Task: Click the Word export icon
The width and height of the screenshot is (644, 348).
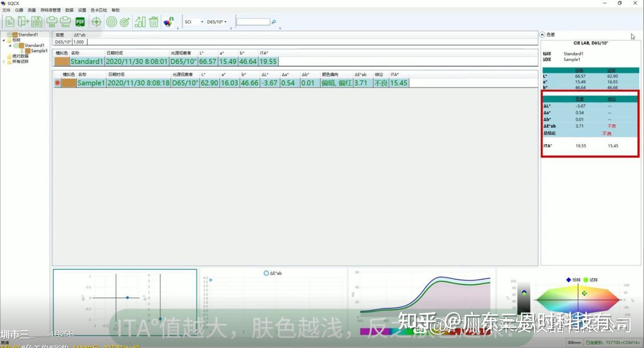Action: click(x=65, y=22)
